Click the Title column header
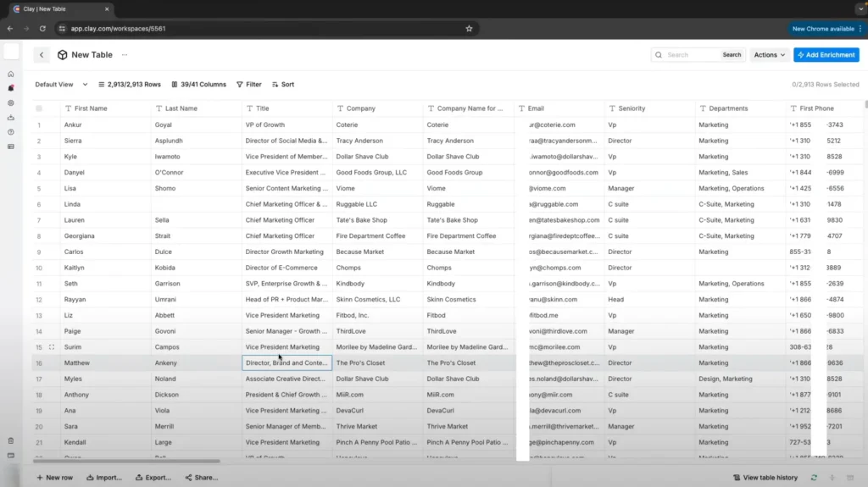Screen dimensions: 868x487 tap(287, 108)
